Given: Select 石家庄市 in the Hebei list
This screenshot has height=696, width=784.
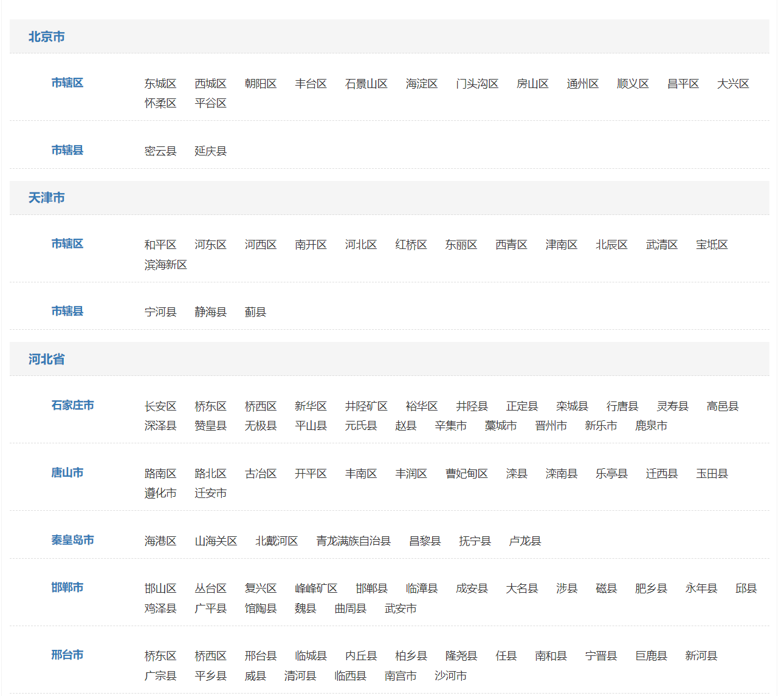Looking at the screenshot, I should tap(72, 405).
